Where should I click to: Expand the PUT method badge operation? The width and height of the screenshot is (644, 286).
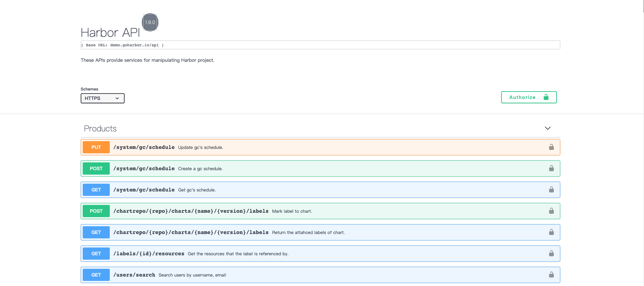[x=96, y=147]
